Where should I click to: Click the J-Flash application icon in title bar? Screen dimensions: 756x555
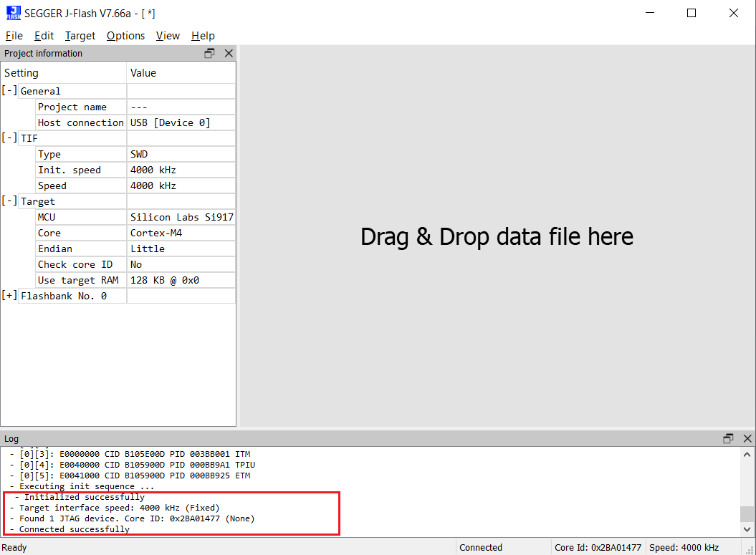click(14, 13)
